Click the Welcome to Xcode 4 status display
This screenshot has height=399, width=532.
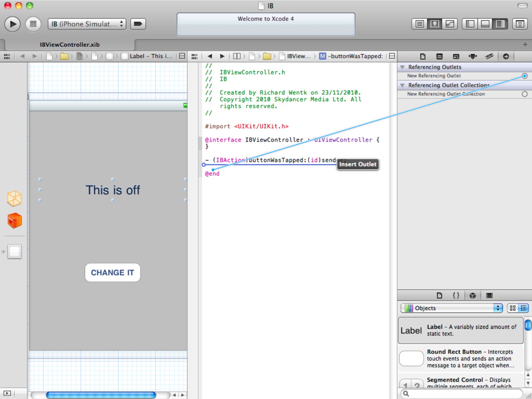pyautogui.click(x=266, y=24)
